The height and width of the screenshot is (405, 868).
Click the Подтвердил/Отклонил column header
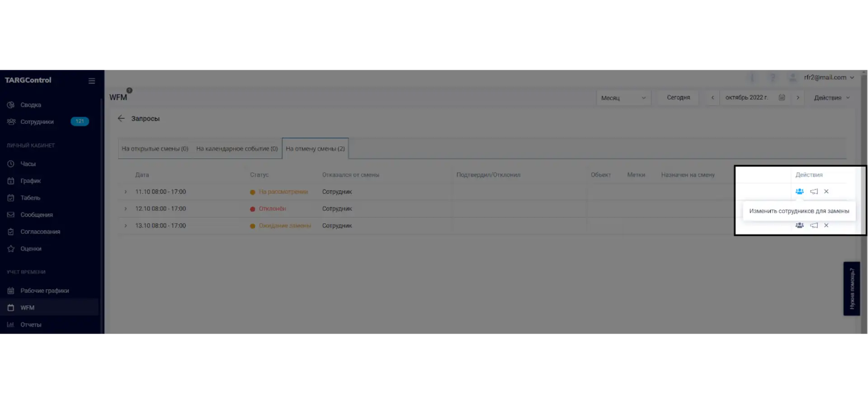488,175
